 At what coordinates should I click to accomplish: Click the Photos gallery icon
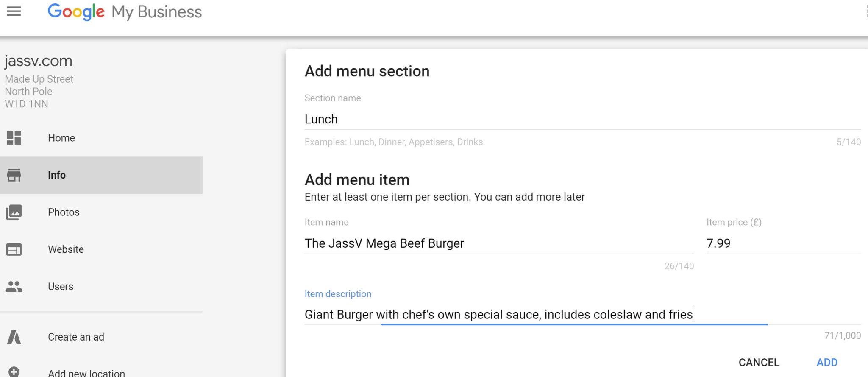pos(14,212)
